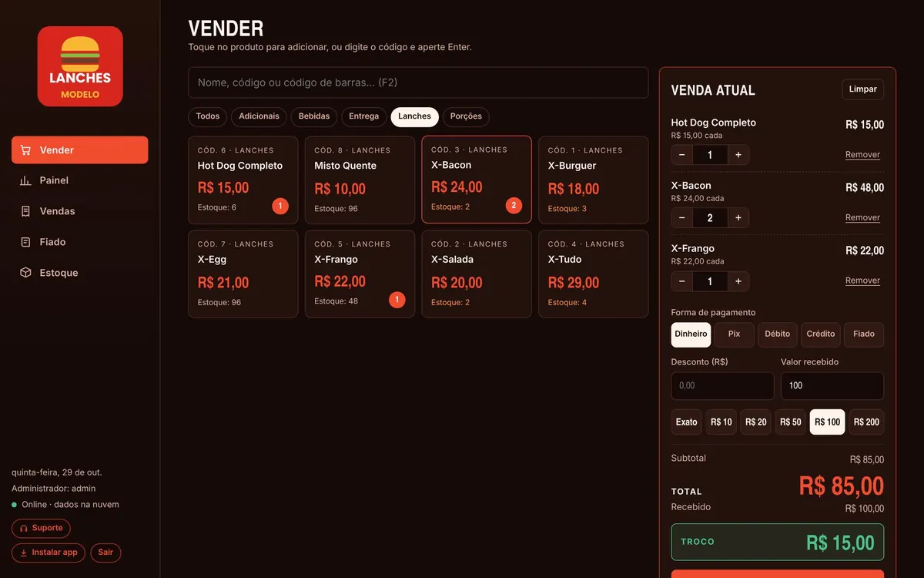Decrease Hot Dog Completo quantity
The width and height of the screenshot is (924, 578).
pyautogui.click(x=682, y=155)
